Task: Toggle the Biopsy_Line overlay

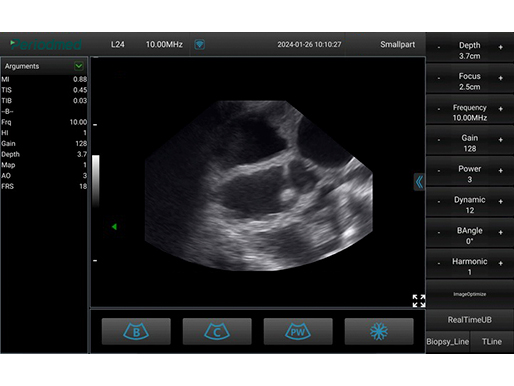Action: tap(448, 342)
